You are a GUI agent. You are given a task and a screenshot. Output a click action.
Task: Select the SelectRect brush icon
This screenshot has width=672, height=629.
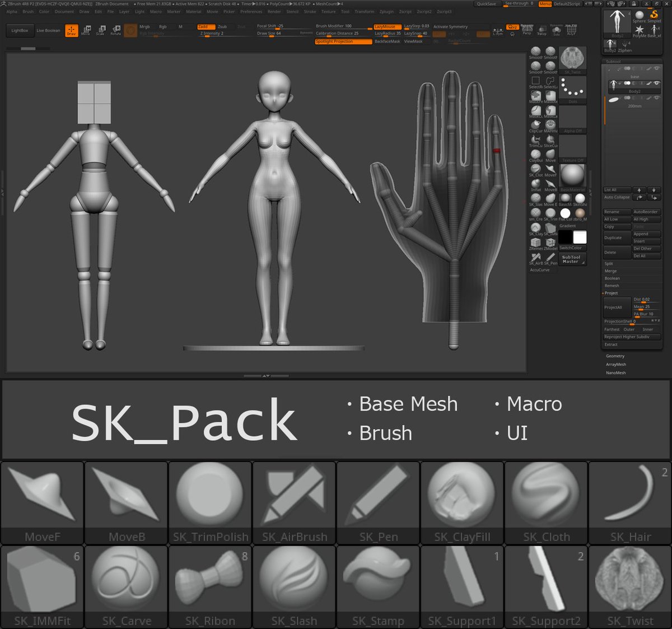click(x=536, y=83)
